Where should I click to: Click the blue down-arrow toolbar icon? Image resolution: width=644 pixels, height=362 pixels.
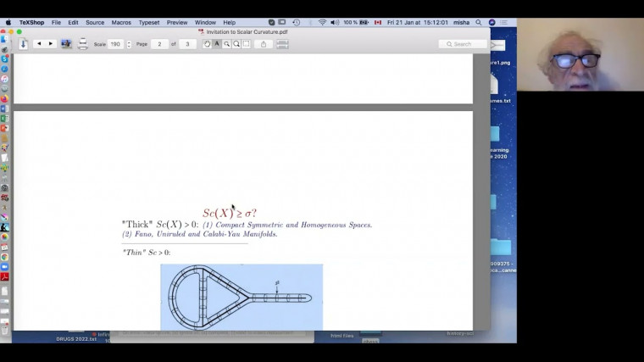click(x=23, y=44)
